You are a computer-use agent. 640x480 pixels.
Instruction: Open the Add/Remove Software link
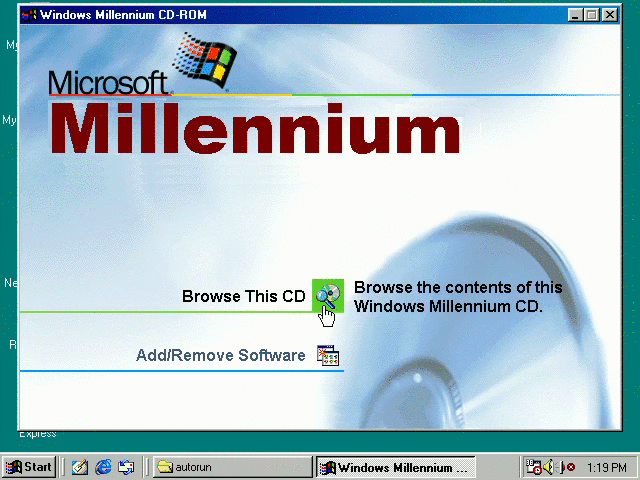220,355
